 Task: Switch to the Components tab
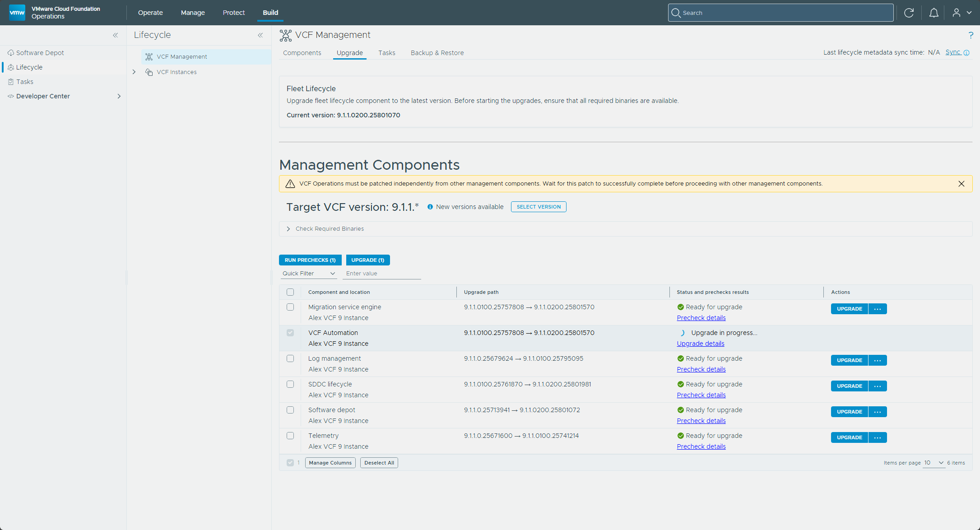point(302,53)
